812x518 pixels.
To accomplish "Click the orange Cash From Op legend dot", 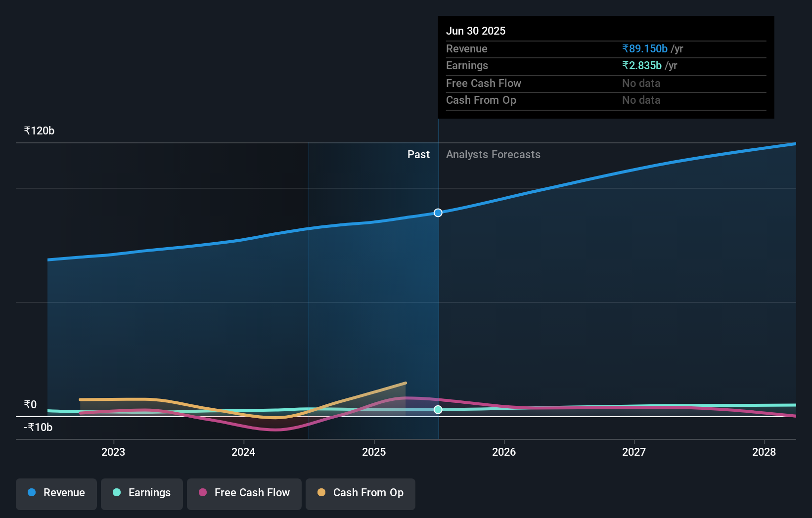I will pos(321,492).
